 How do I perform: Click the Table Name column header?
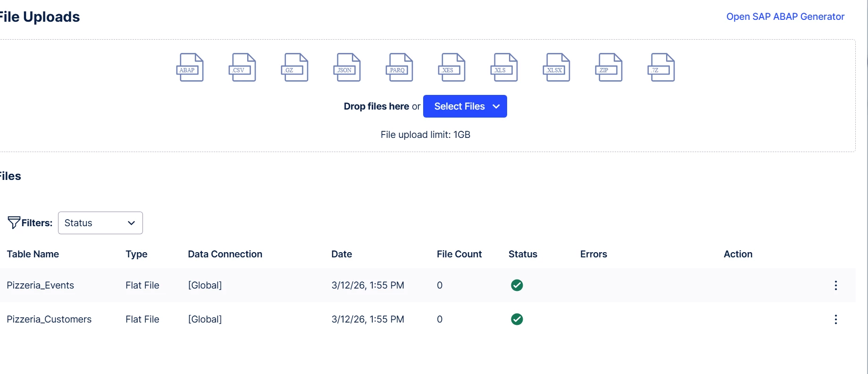point(33,254)
